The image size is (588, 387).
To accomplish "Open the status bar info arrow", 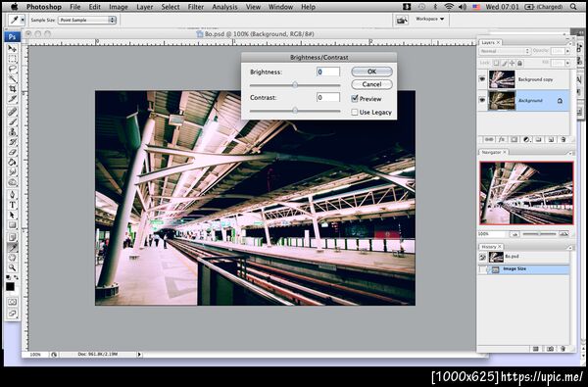I will click(x=139, y=354).
